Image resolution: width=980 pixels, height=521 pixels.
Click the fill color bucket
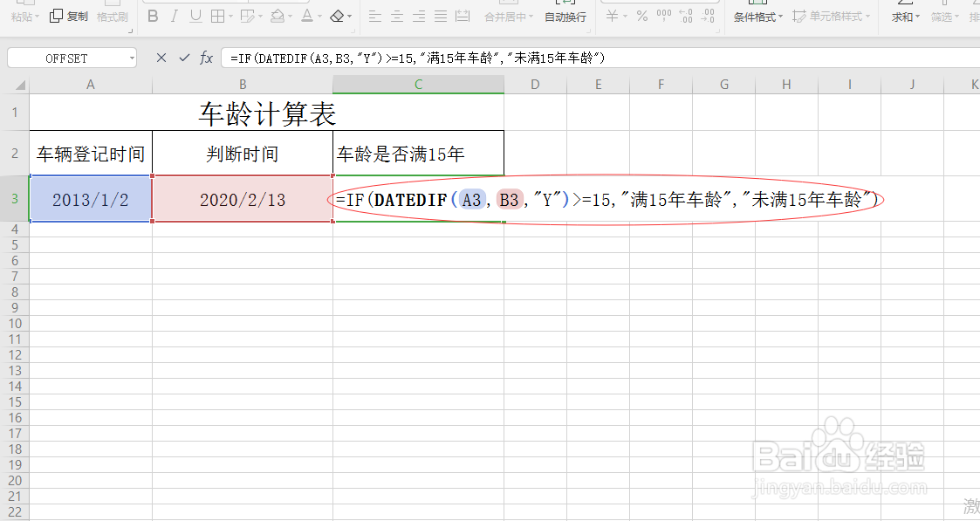tap(278, 17)
